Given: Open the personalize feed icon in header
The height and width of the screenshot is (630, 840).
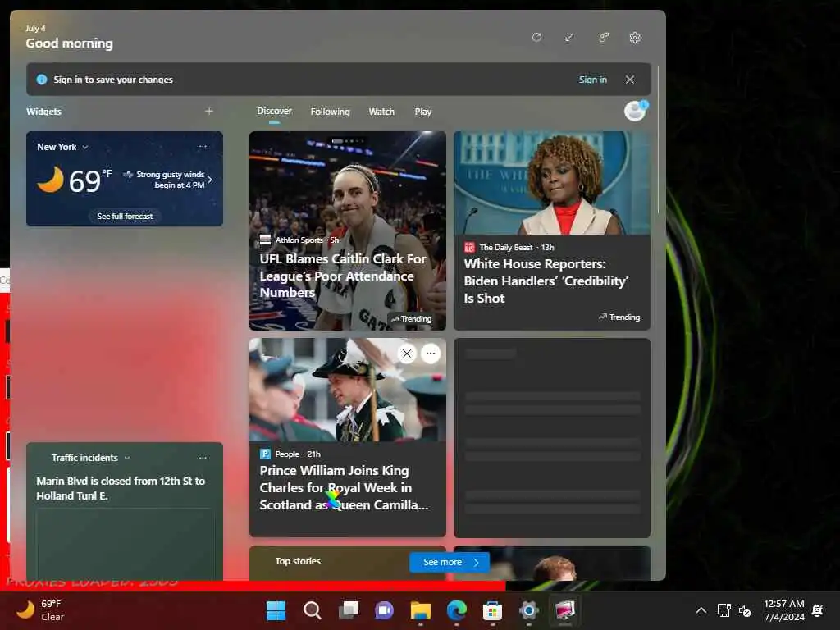Looking at the screenshot, I should [x=604, y=37].
